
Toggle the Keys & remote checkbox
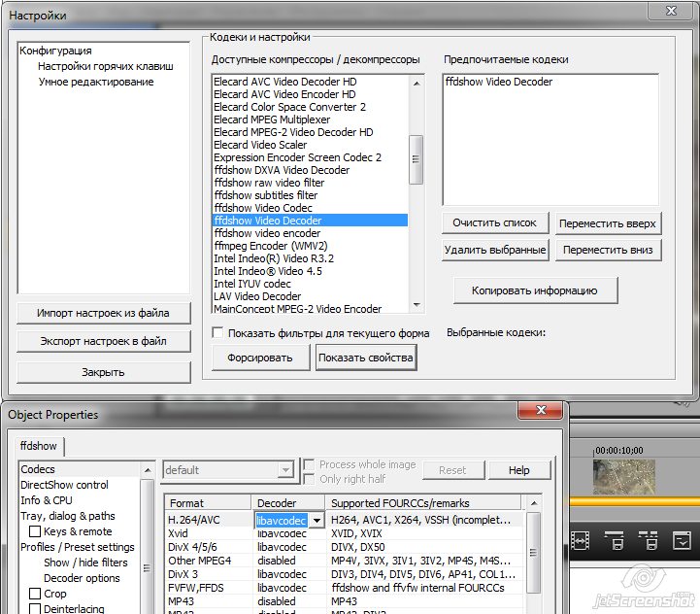click(34, 531)
